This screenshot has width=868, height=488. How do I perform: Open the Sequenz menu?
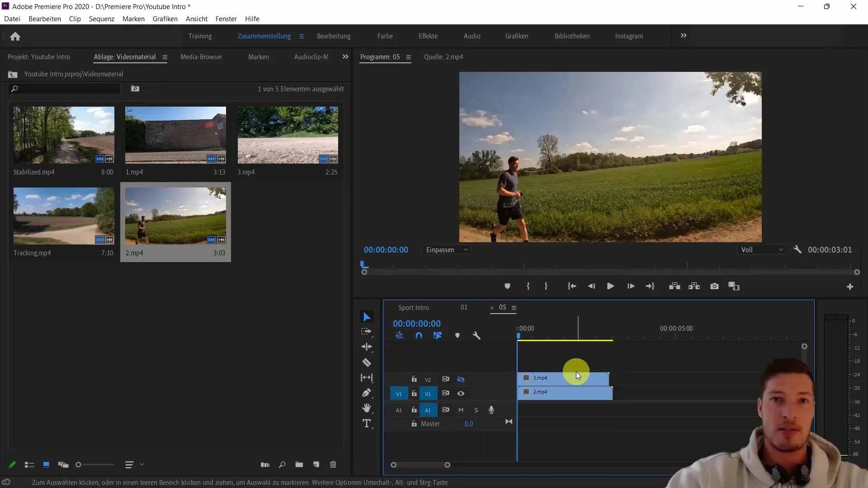click(102, 19)
